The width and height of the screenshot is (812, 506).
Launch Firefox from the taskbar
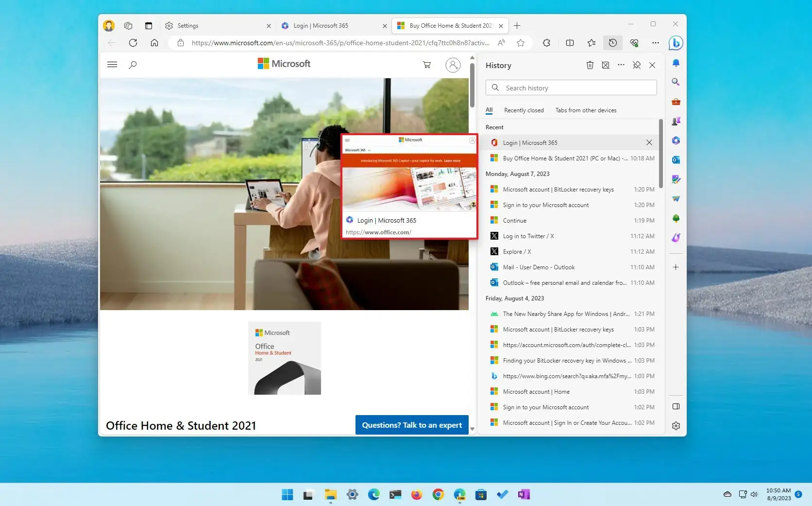point(416,494)
